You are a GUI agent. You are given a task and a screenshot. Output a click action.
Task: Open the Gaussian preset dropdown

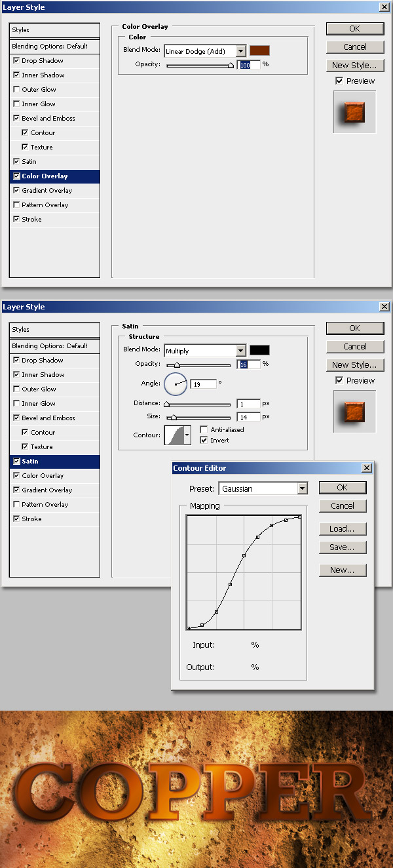pos(302,488)
